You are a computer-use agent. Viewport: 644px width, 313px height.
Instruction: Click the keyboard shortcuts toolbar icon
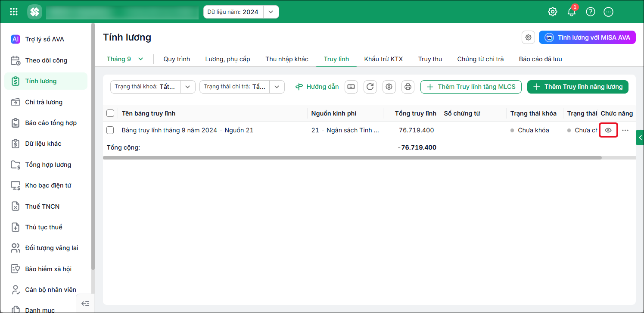coord(351,87)
